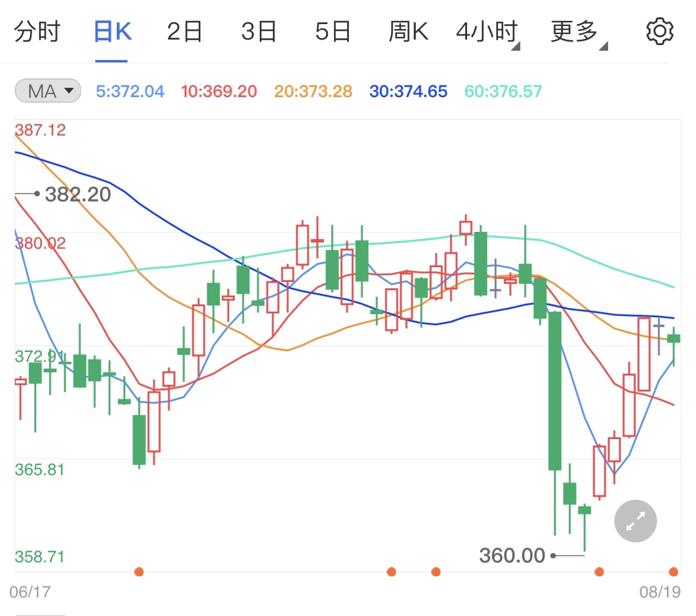Open the chart settings gear icon

(x=659, y=31)
